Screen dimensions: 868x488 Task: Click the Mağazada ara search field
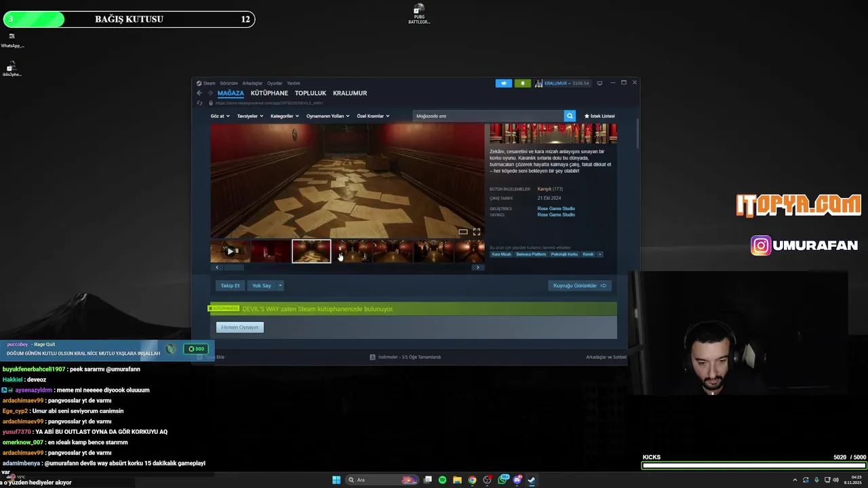point(488,116)
